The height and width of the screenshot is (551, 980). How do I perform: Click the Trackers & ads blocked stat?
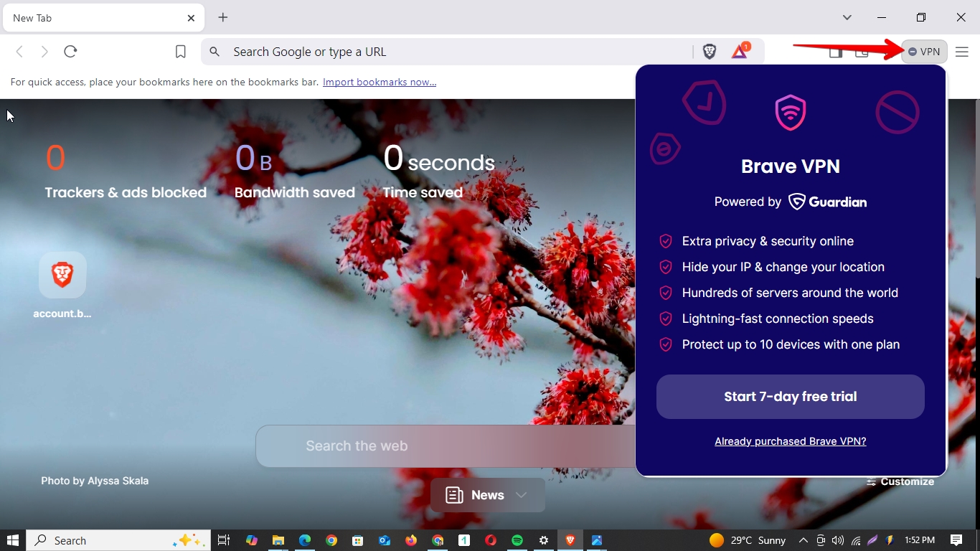pyautogui.click(x=126, y=171)
